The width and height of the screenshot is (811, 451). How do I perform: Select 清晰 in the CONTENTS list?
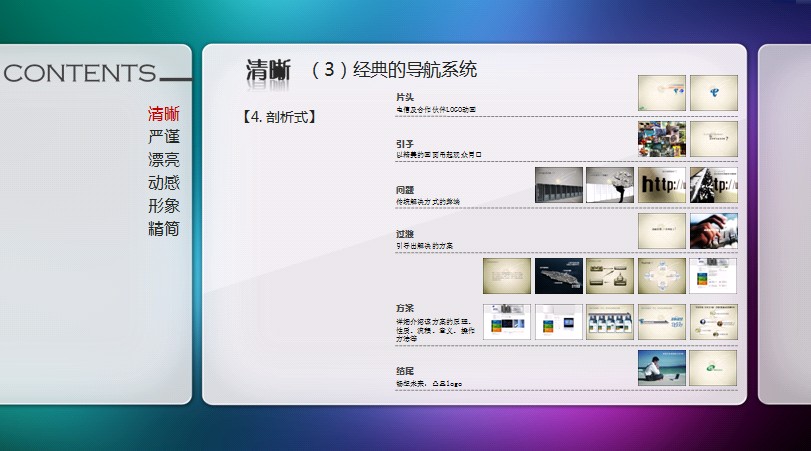[x=163, y=114]
